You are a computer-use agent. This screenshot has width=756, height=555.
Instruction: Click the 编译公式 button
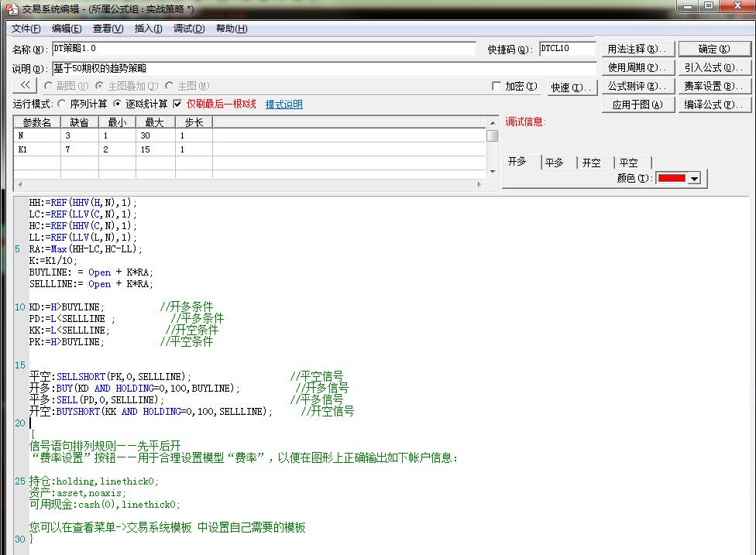click(x=713, y=104)
